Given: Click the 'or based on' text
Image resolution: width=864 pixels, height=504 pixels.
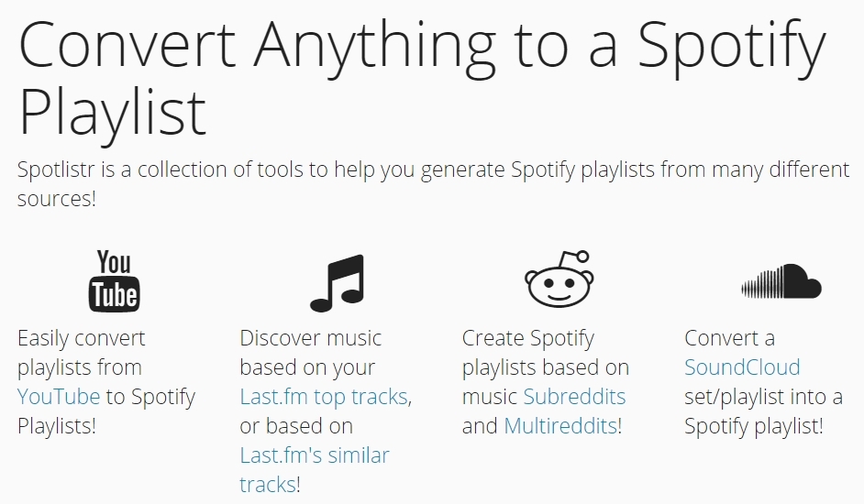Looking at the screenshot, I should [x=296, y=426].
